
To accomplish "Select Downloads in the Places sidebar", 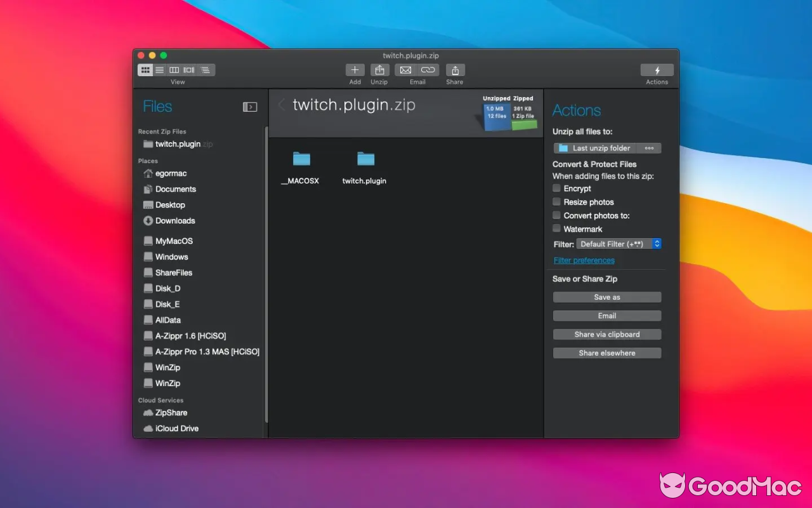I will pyautogui.click(x=174, y=220).
